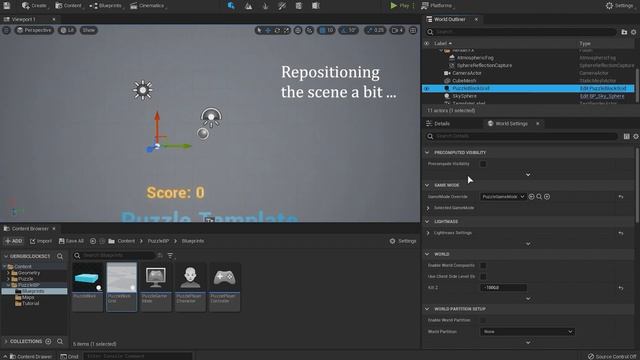Click browse-to icon next to GameMode Override
The width and height of the screenshot is (640, 360).
click(539, 197)
